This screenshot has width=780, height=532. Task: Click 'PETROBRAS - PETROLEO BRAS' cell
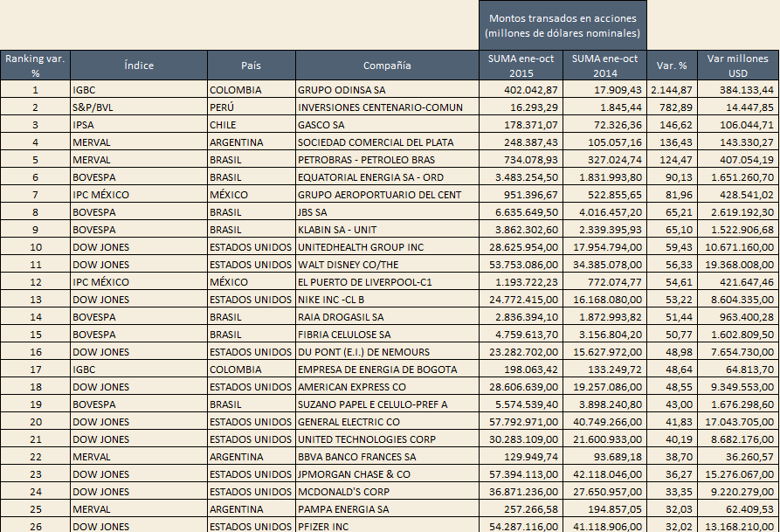pos(387,159)
